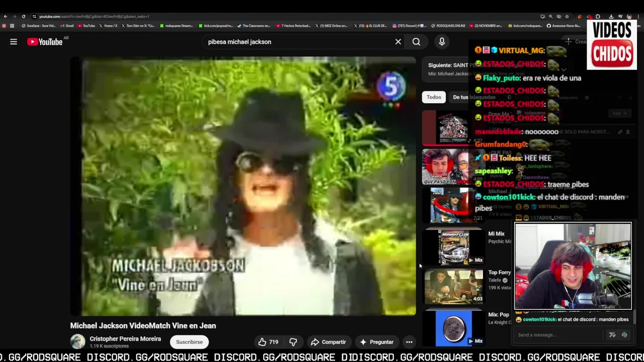Open the Mi Mix title link
Image resolution: width=644 pixels, height=362 pixels.
pyautogui.click(x=496, y=234)
